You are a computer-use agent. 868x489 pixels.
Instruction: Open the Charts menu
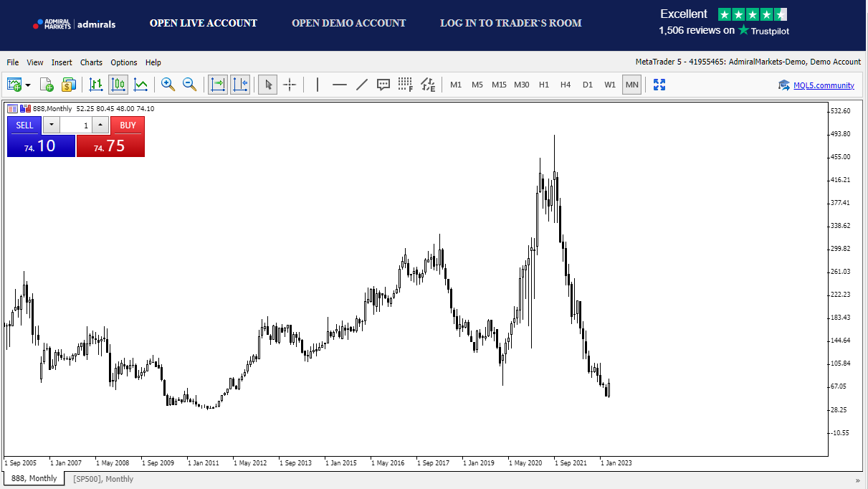pos(91,62)
